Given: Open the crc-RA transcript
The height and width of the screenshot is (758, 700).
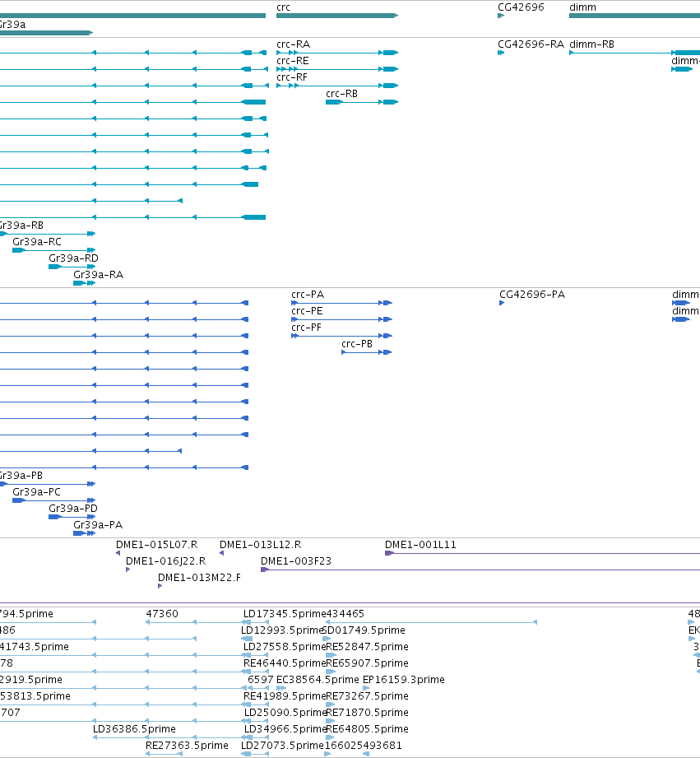Looking at the screenshot, I should (x=337, y=53).
